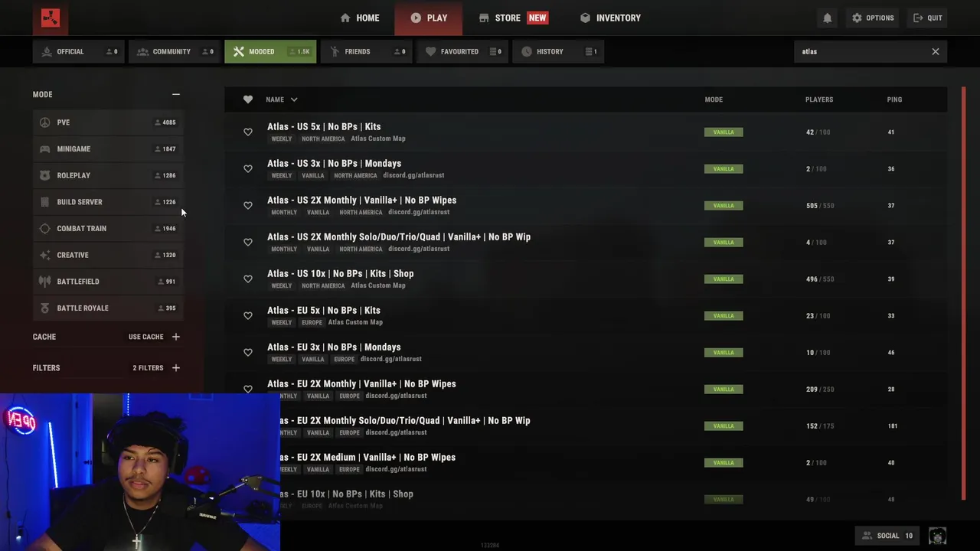Filter by Battlefield mode
This screenshot has width=980, height=551.
[x=107, y=282]
